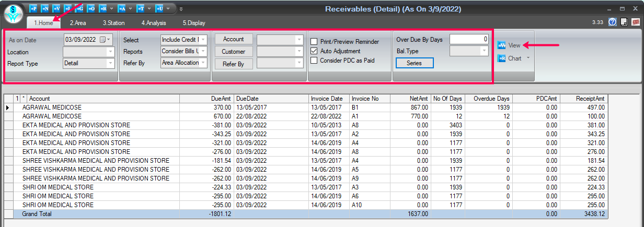
Task: Click the Series button
Action: coord(415,63)
